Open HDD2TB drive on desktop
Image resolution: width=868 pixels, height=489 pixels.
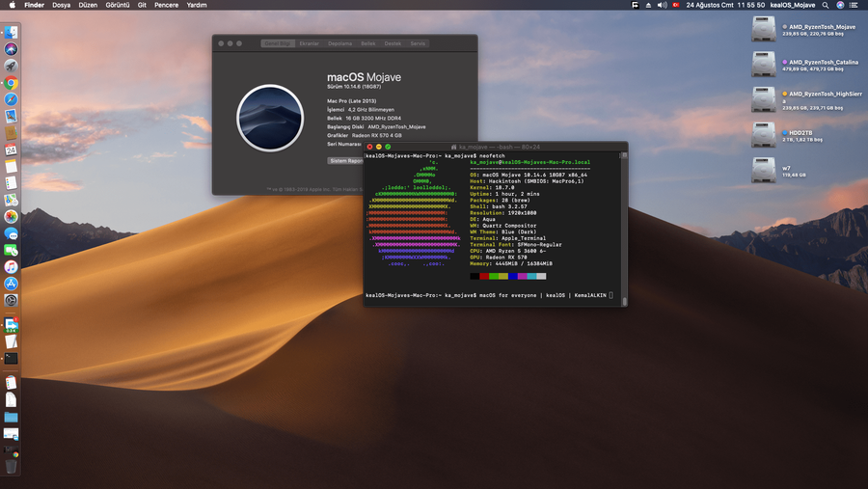pos(764,135)
